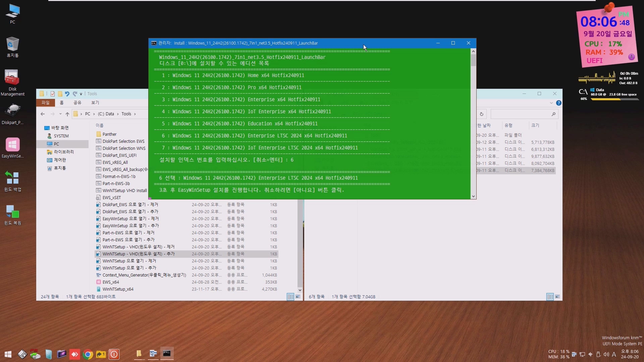Click the red AnyDesk taskbar icon
This screenshot has width=644, height=362.
pyautogui.click(x=74, y=354)
